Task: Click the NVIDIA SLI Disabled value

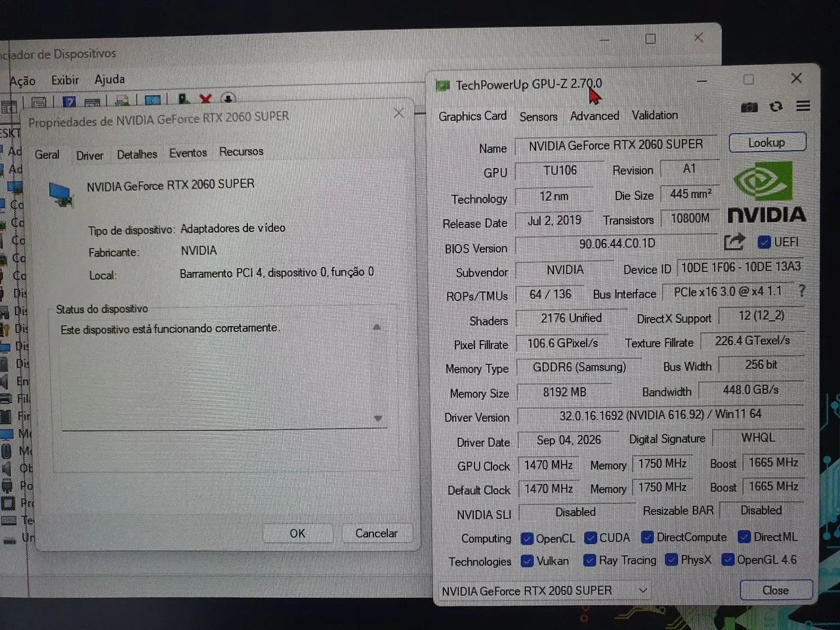Action: tap(576, 513)
